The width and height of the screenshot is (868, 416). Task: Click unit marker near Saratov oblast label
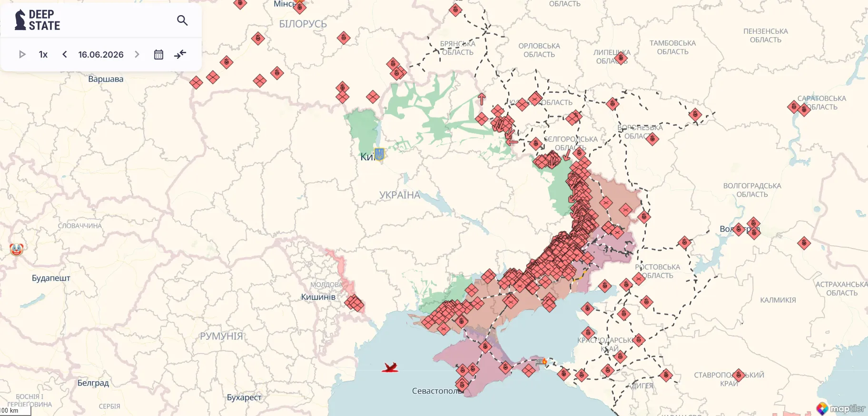click(x=805, y=110)
